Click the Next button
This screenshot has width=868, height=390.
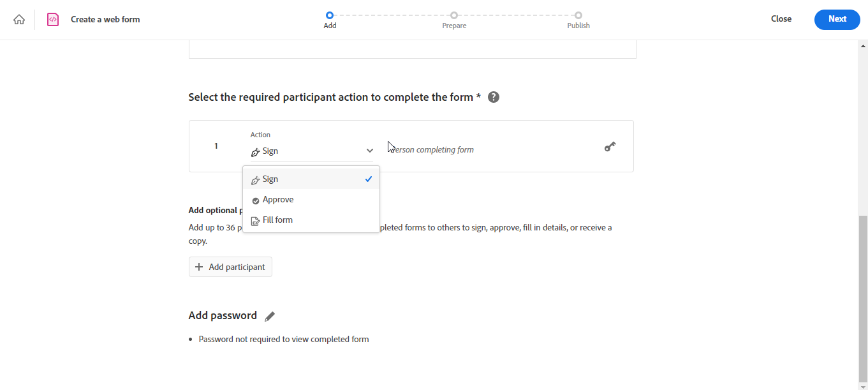(837, 19)
